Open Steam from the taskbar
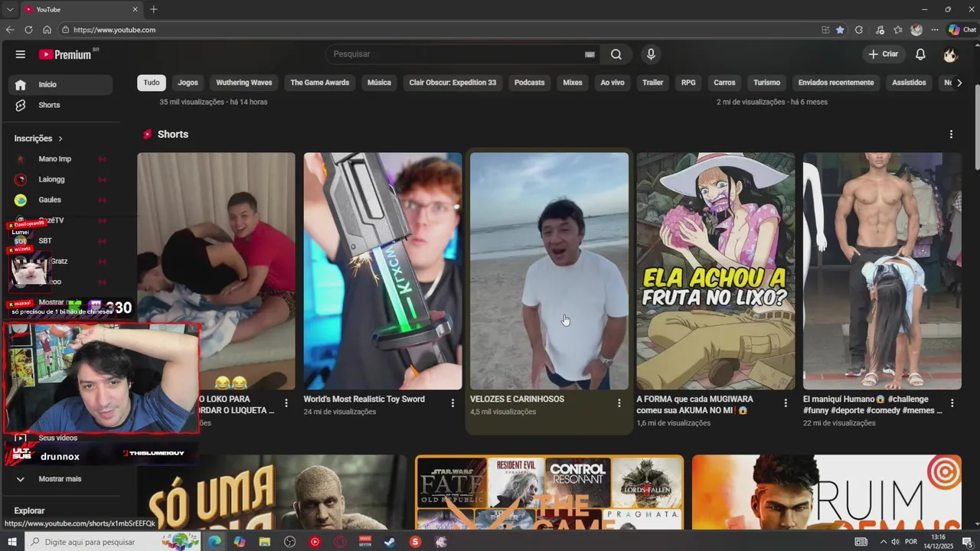 pyautogui.click(x=390, y=542)
